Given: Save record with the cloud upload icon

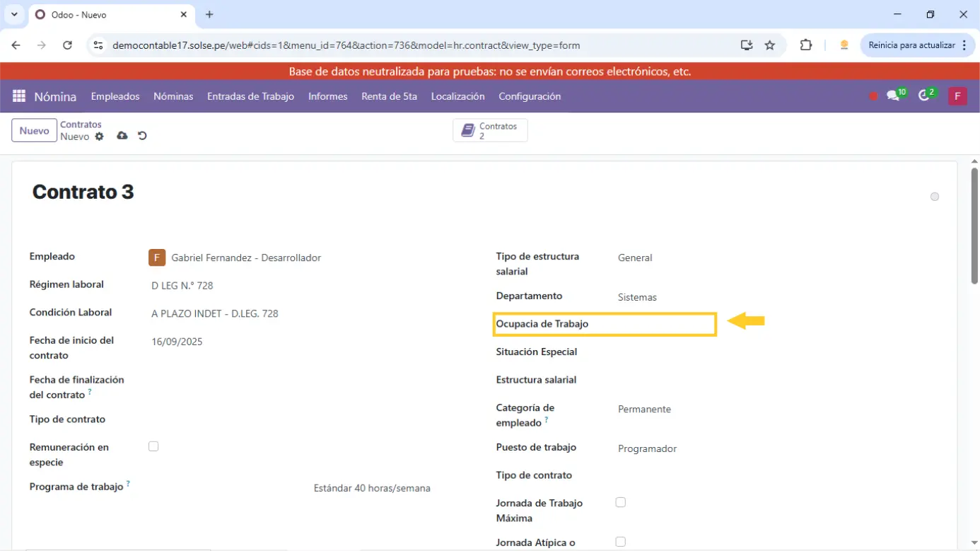Looking at the screenshot, I should click(122, 136).
